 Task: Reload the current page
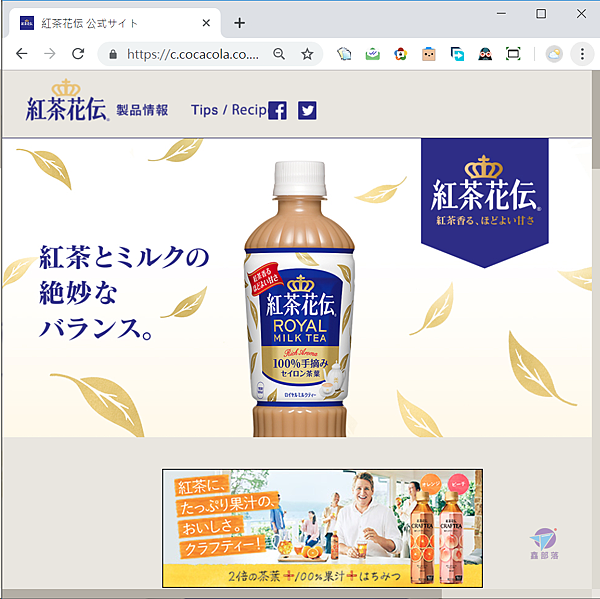pos(78,54)
